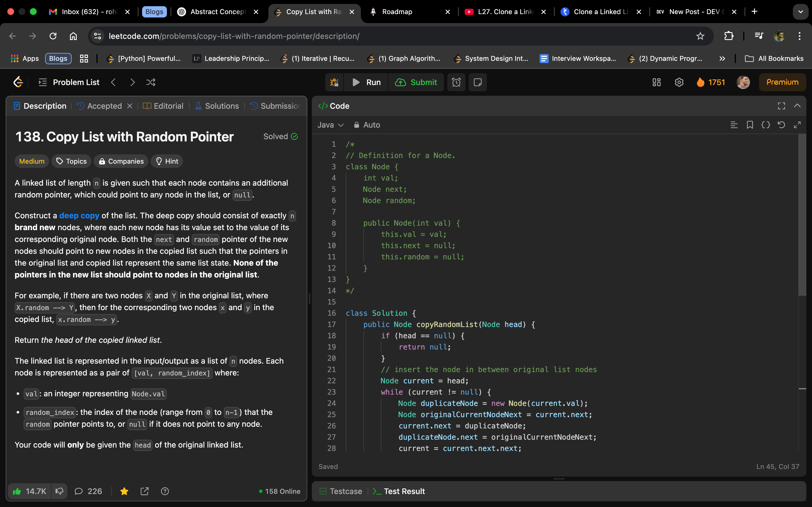Collapse the Code panel chevron
The height and width of the screenshot is (507, 812).
coord(797,106)
